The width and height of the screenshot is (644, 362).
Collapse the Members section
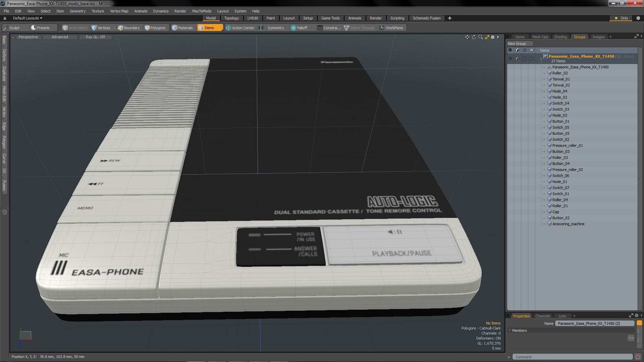pyautogui.click(x=510, y=330)
